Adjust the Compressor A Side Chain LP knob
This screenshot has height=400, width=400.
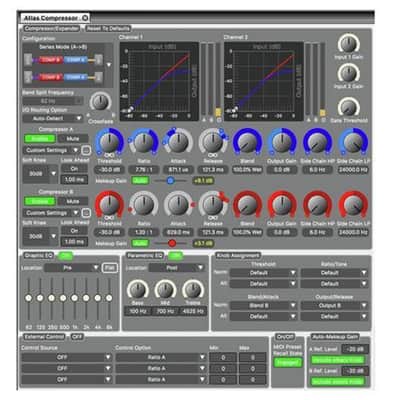coord(353,142)
